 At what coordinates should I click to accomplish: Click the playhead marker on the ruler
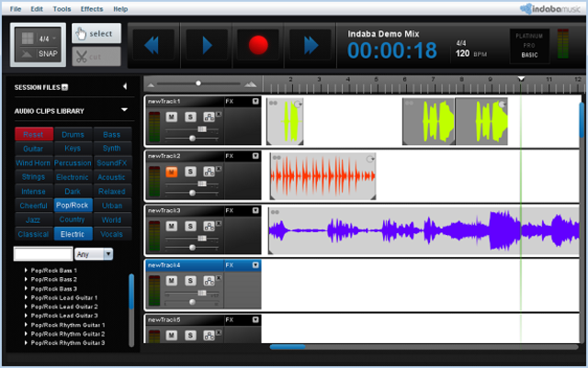[x=521, y=79]
